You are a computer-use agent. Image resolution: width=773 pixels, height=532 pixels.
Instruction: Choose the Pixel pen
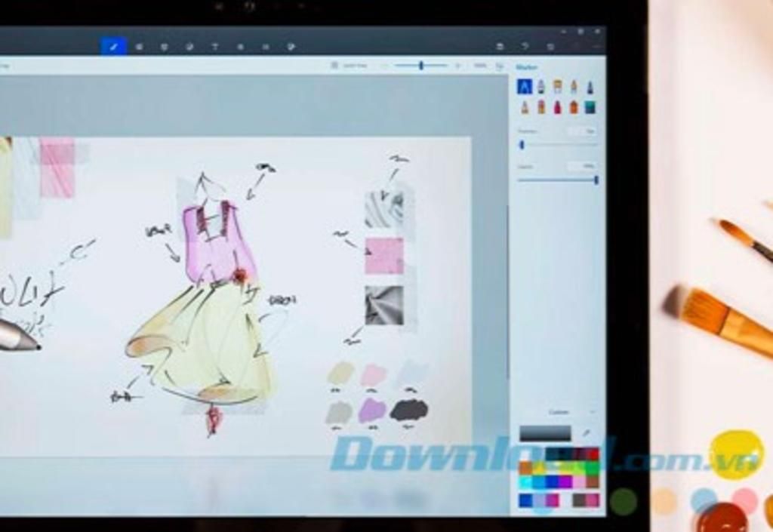590,88
